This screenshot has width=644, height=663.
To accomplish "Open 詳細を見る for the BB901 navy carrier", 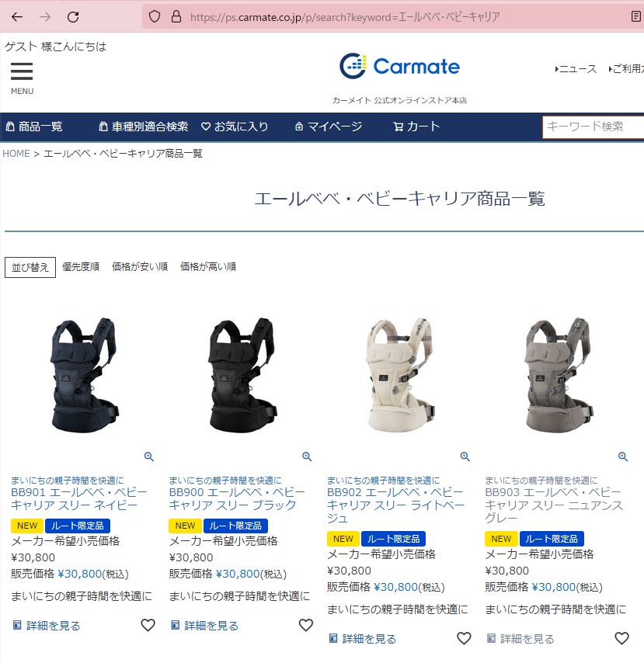I will tap(47, 626).
